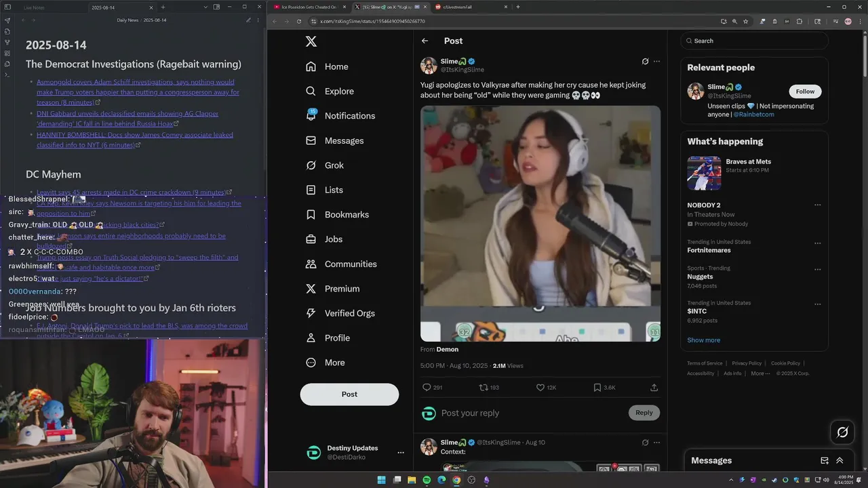Open the tab list chevron in notes app
868x488 pixels.
(x=204, y=7)
